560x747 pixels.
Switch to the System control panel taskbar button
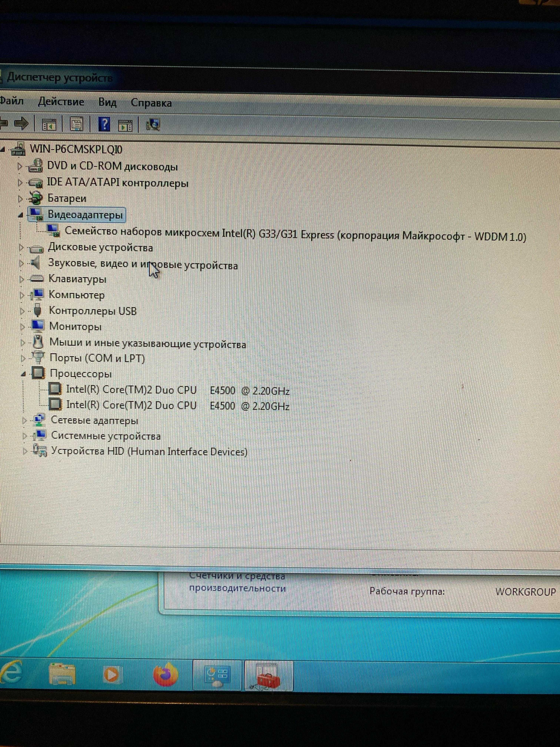[218, 676]
